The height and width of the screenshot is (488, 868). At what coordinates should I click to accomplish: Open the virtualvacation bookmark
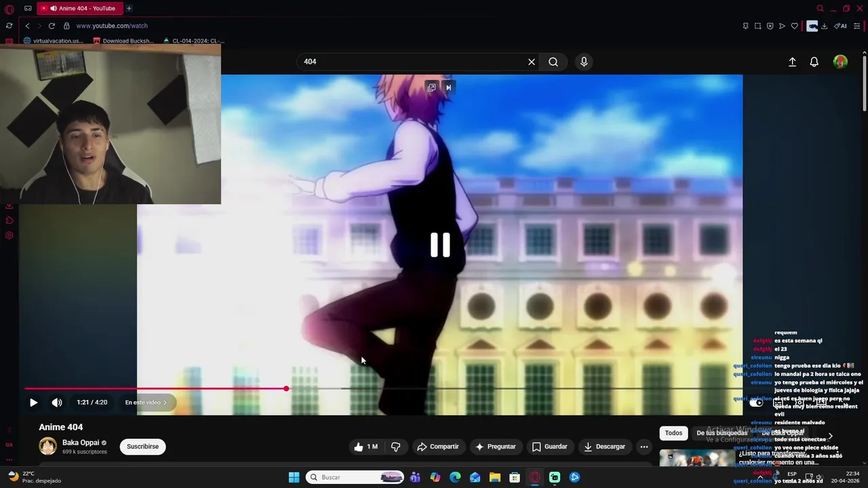(x=54, y=41)
